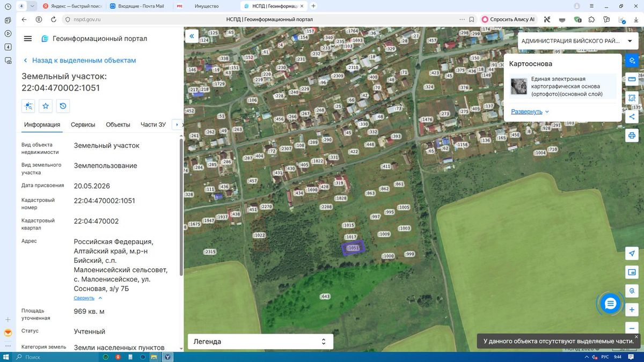
Task: Click the Windows taskbar search box
Action: [56, 357]
